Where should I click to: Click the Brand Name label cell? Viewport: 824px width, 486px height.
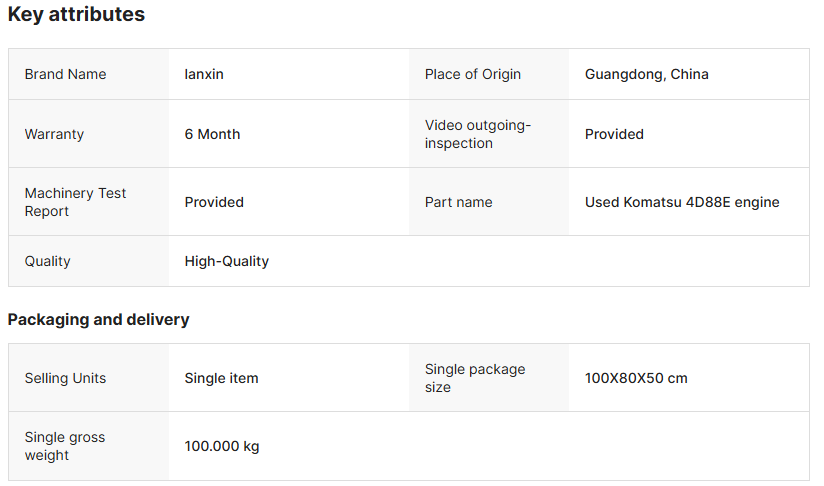pyautogui.click(x=65, y=74)
